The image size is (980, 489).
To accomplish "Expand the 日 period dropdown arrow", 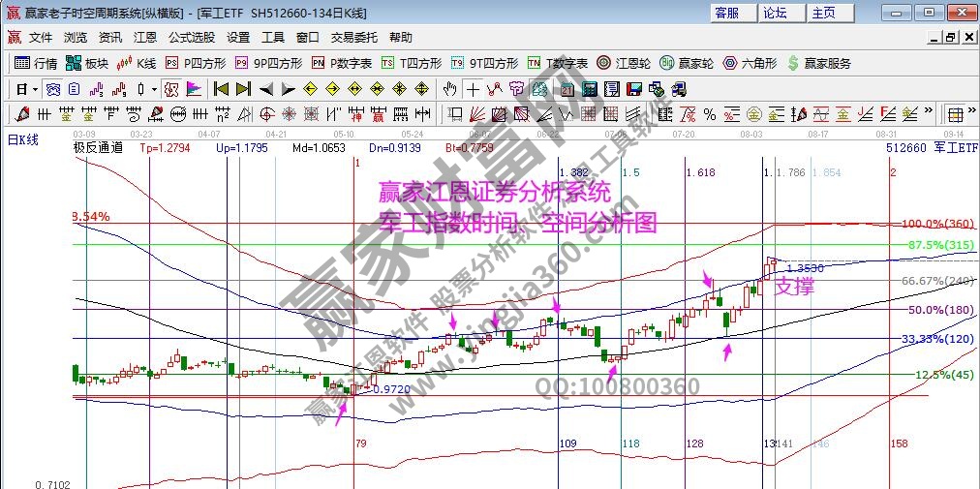I will coord(35,89).
